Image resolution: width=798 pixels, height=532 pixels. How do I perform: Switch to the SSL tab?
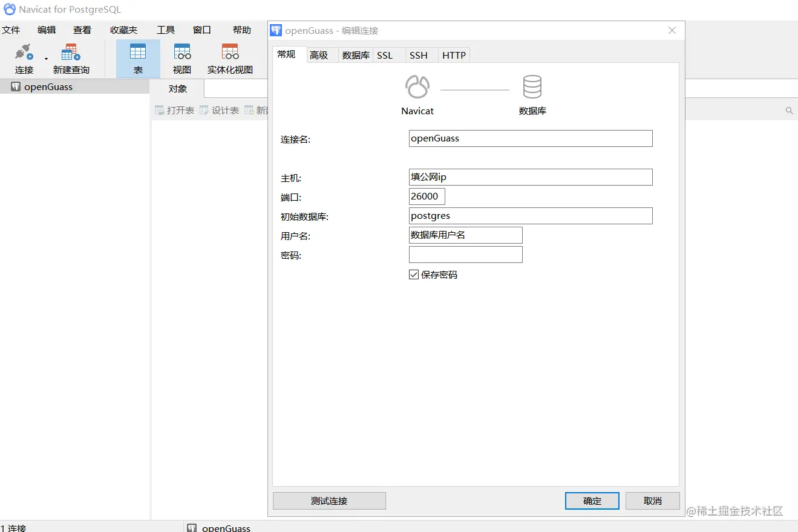pyautogui.click(x=388, y=55)
